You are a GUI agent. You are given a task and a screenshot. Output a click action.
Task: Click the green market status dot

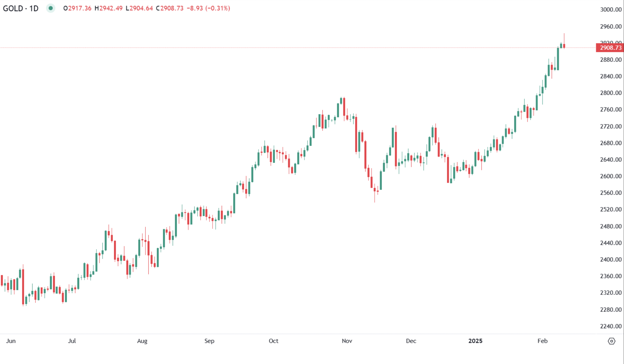[x=51, y=8]
